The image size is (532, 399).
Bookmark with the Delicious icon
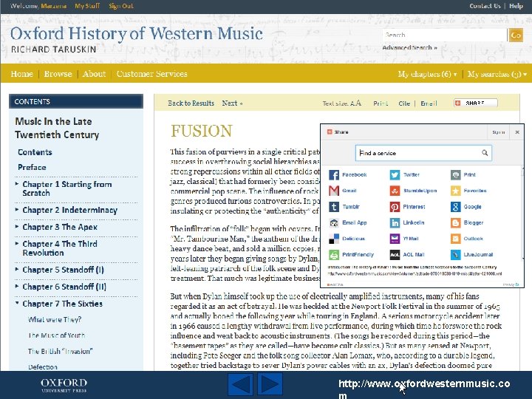point(334,239)
